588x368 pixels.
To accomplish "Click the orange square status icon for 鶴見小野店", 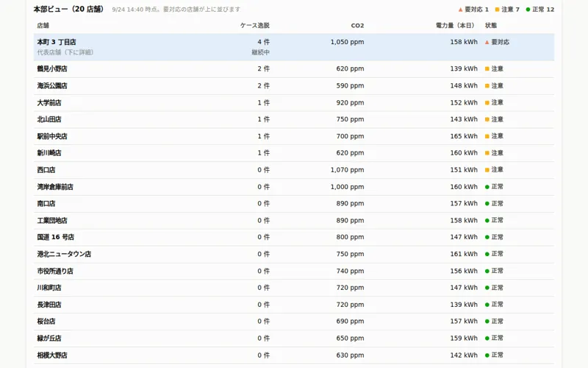I will point(487,68).
